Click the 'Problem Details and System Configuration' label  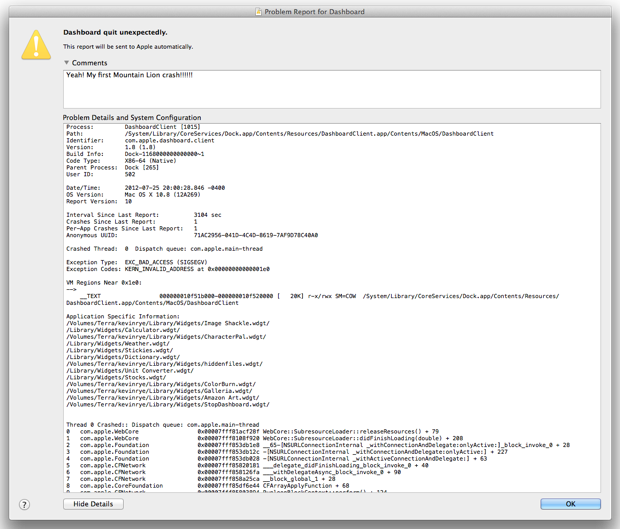[x=132, y=117]
